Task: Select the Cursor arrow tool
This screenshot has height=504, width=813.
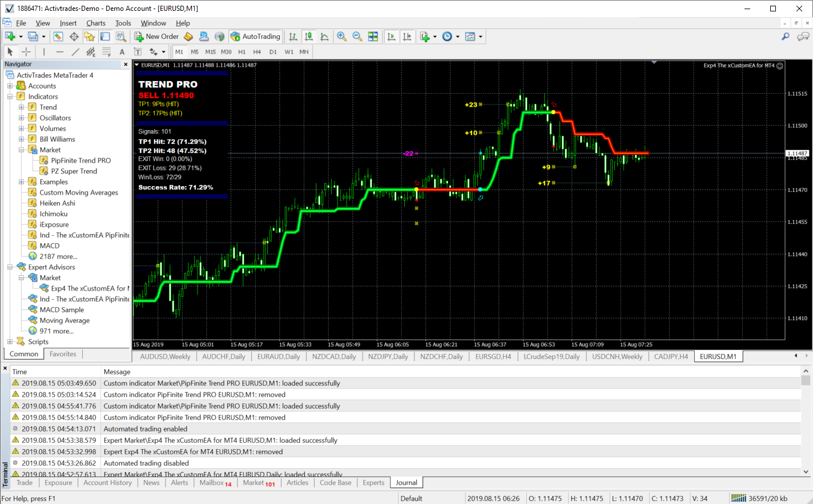Action: pyautogui.click(x=10, y=52)
